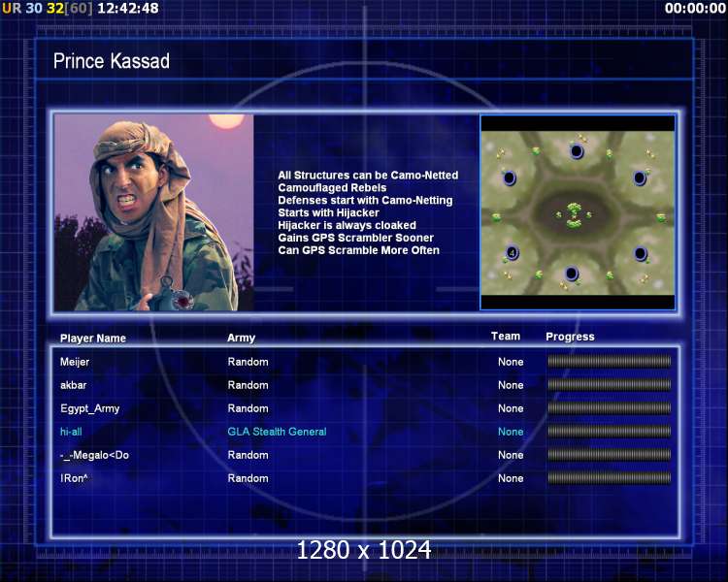Viewport: 728px width, 582px height.
Task: Click the Prince Kassad title text
Action: 112,61
